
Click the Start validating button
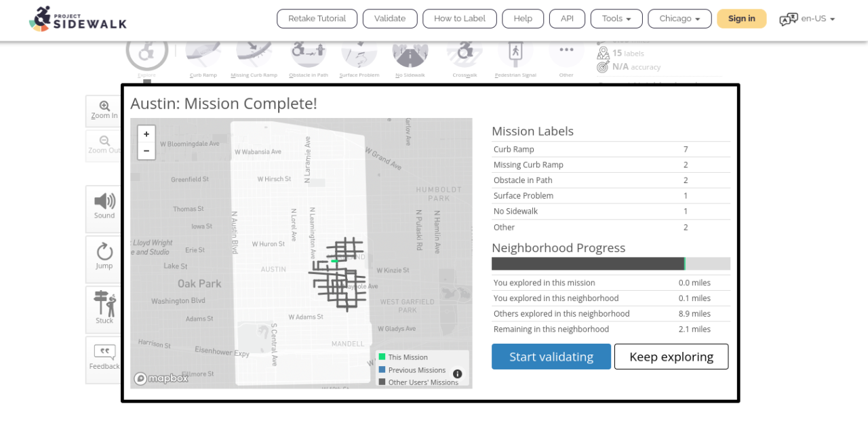click(551, 357)
